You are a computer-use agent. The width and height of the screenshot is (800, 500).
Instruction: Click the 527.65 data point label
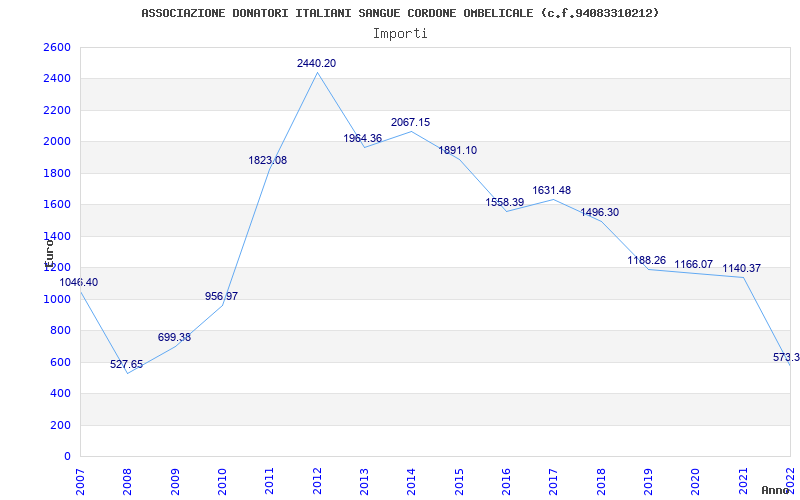(x=127, y=364)
